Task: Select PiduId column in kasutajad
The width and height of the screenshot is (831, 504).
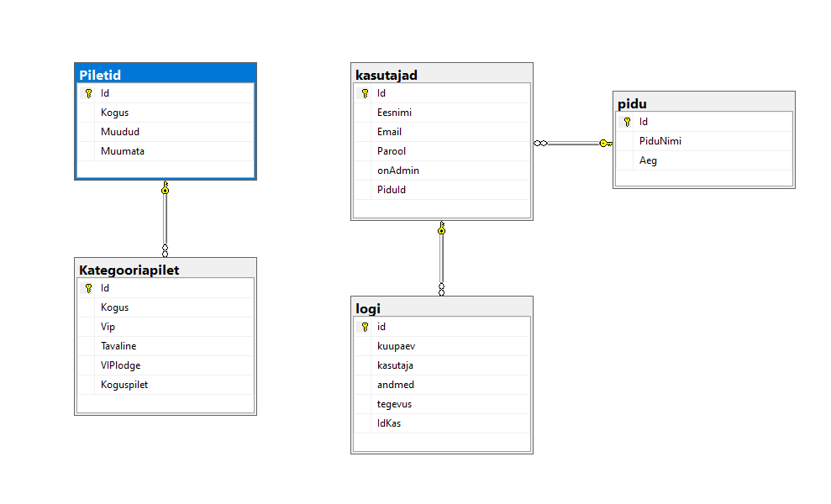Action: (x=441, y=190)
